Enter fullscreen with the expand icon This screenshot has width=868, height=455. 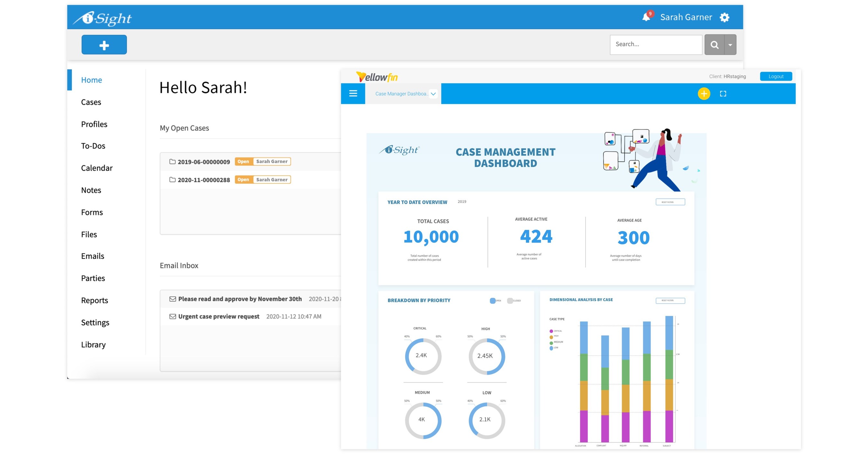pos(723,94)
